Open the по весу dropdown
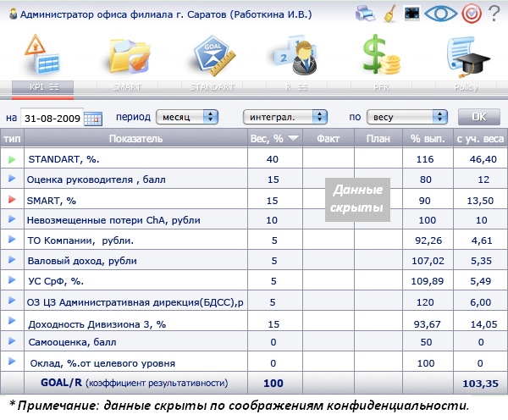Viewport: 508px width, 420px height. (x=407, y=117)
